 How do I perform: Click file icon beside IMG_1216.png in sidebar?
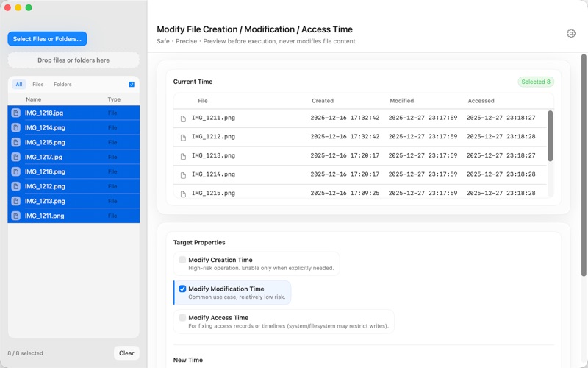click(x=15, y=171)
